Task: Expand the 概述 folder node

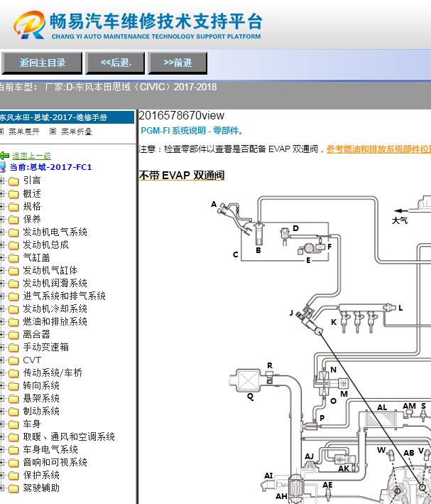Action: click(2, 194)
